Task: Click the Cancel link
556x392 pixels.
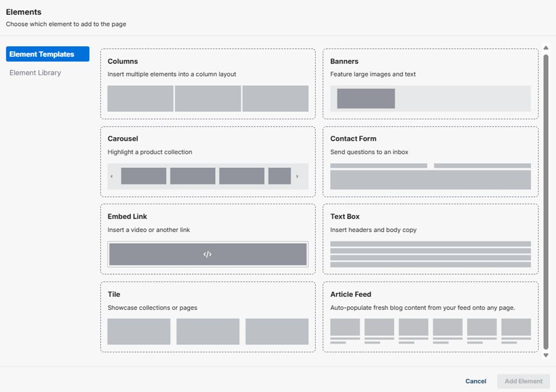Action: click(476, 381)
